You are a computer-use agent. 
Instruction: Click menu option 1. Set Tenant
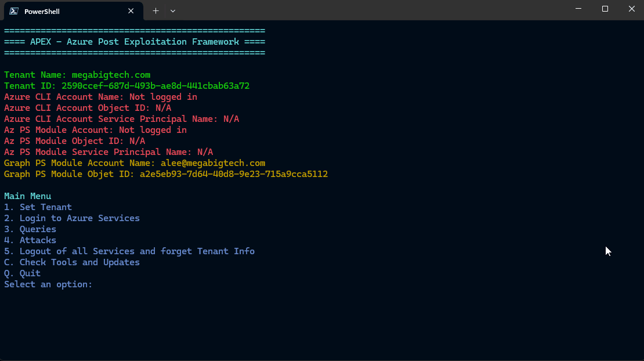(38, 207)
